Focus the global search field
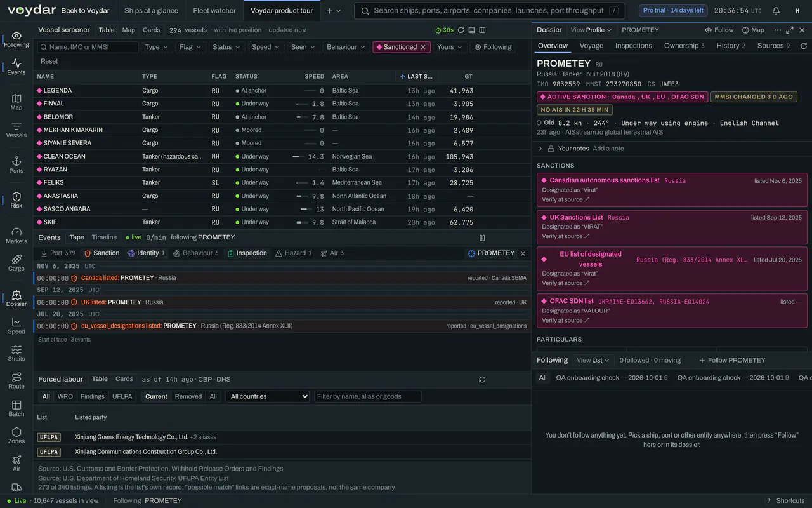 (x=489, y=11)
